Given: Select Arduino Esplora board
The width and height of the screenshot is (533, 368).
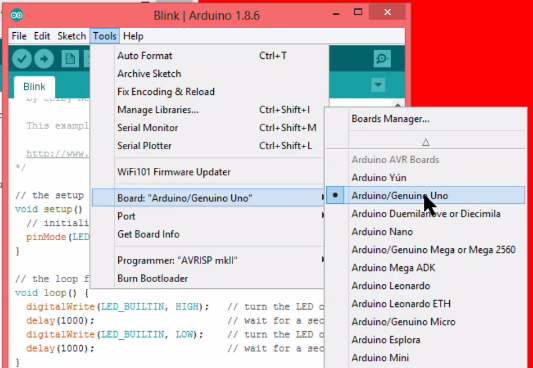Looking at the screenshot, I should (x=426, y=340).
